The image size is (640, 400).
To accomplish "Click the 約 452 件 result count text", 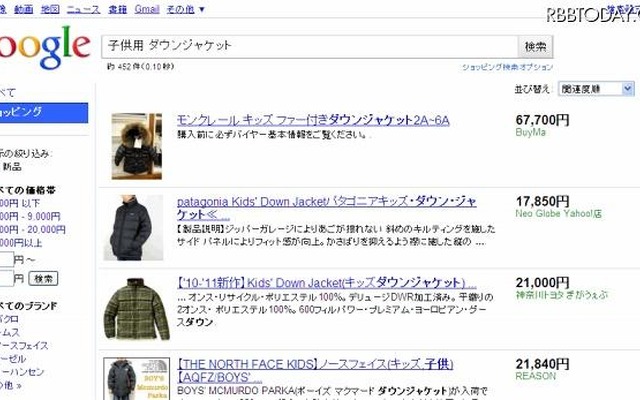I will [x=140, y=67].
